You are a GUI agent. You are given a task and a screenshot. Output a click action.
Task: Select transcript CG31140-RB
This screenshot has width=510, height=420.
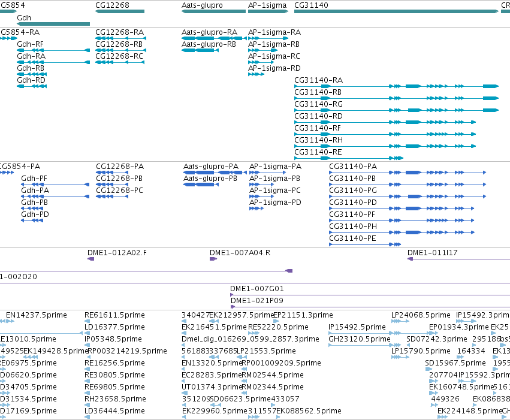(318, 92)
